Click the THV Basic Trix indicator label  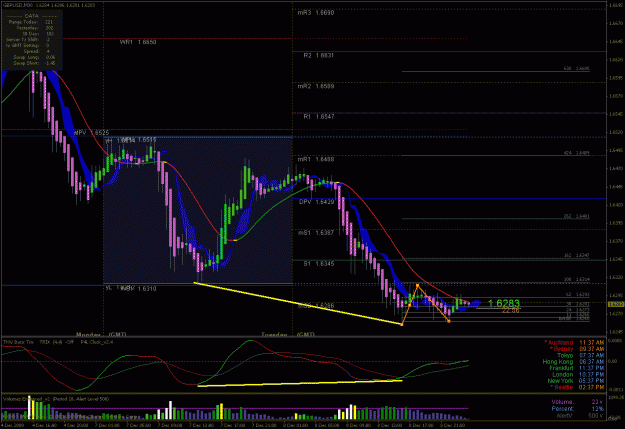point(20,342)
